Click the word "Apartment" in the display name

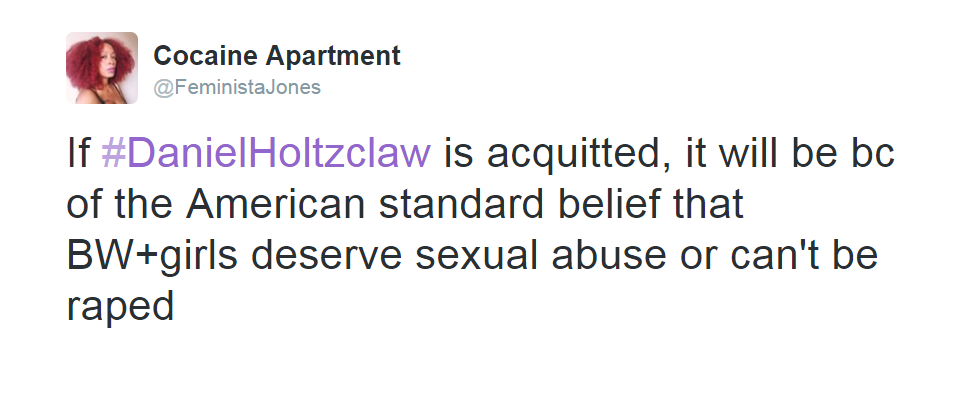333,57
